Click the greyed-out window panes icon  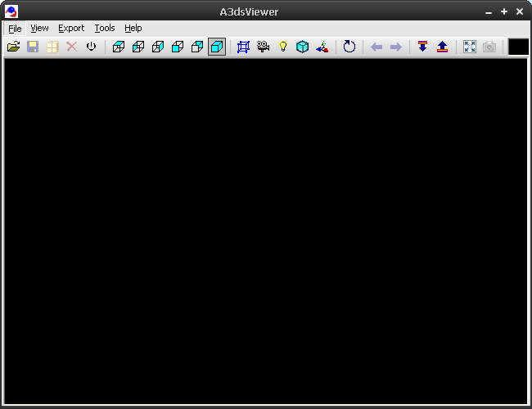[x=52, y=47]
